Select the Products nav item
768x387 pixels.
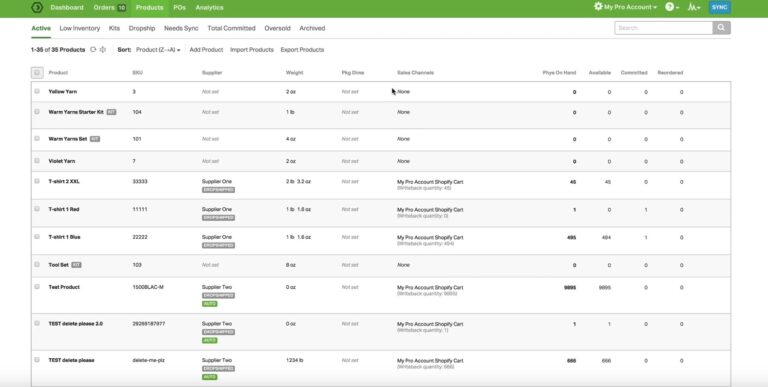click(149, 8)
